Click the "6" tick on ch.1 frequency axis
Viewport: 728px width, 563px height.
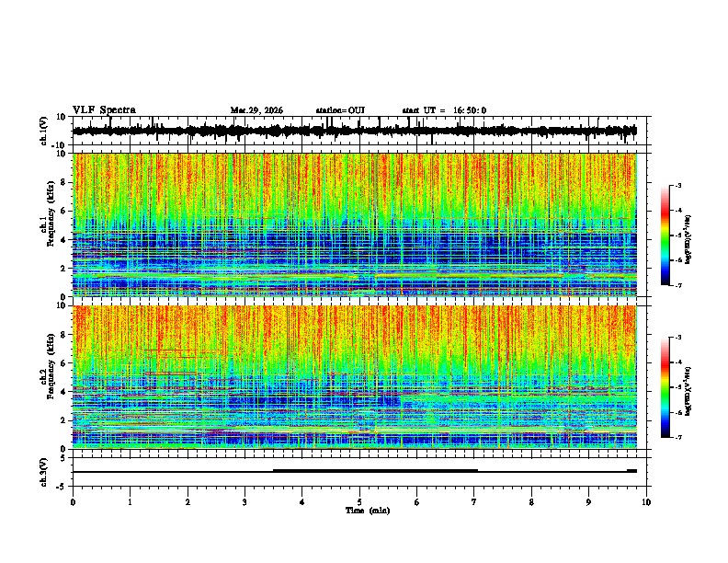pyautogui.click(x=64, y=211)
